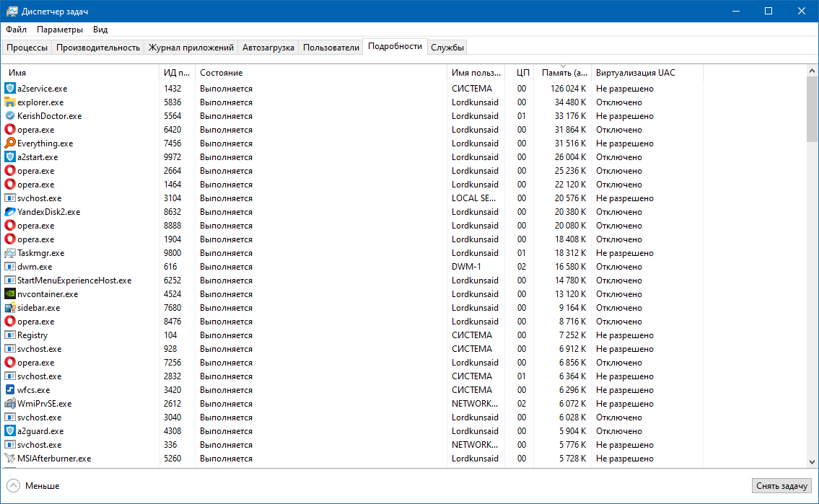Image resolution: width=819 pixels, height=504 pixels.
Task: Open the Службы tab
Action: pos(447,48)
